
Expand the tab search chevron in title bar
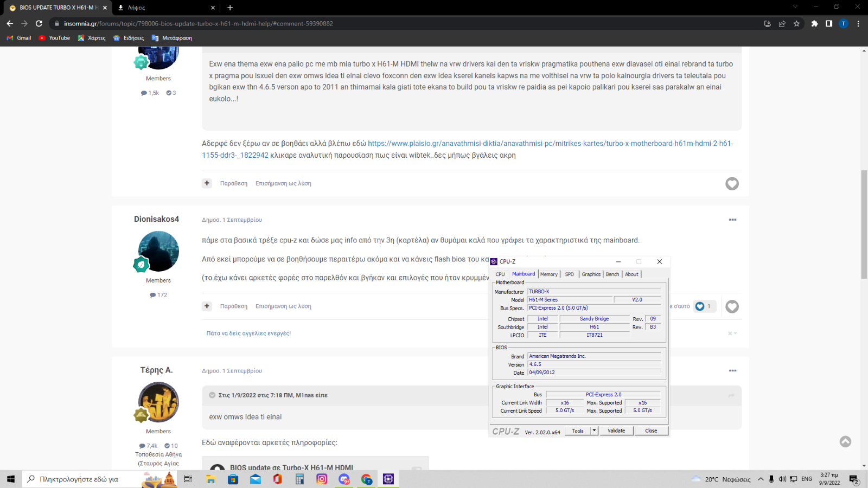pyautogui.click(x=795, y=7)
